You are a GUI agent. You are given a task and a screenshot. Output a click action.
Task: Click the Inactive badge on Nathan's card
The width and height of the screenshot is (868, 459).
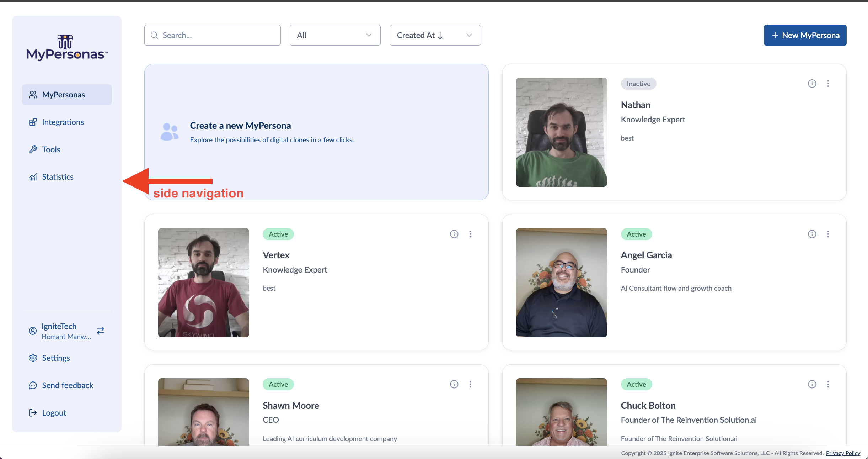(x=638, y=84)
